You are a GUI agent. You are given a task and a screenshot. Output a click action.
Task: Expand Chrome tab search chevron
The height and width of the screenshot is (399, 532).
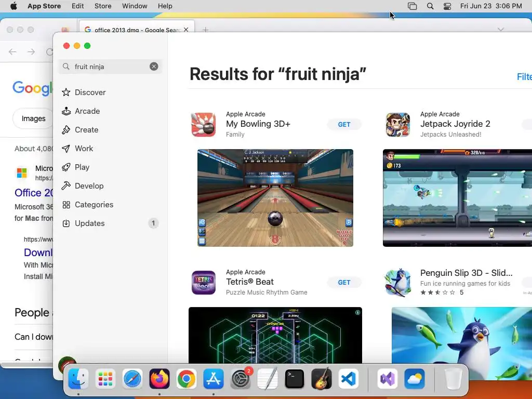click(500, 30)
